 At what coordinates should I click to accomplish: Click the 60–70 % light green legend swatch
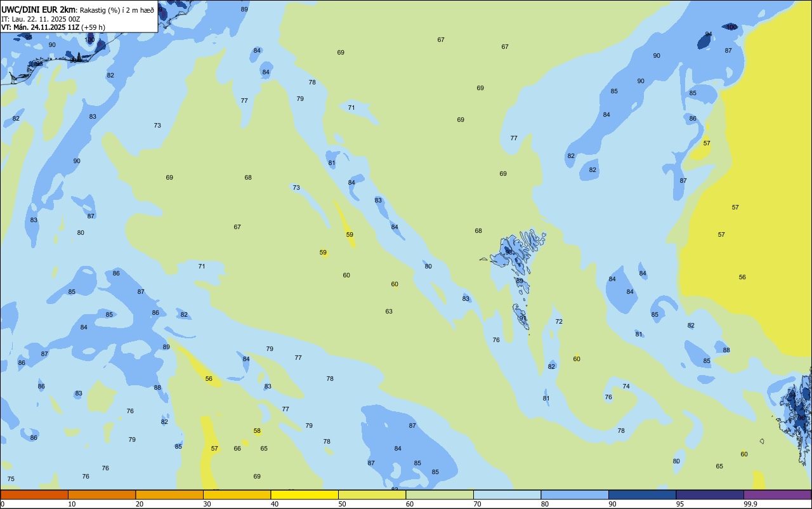[x=440, y=494]
